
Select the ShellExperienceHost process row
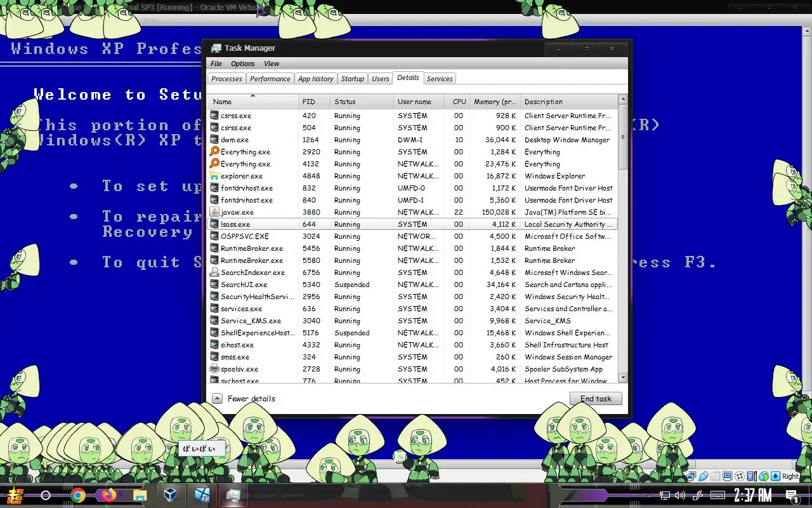412,333
